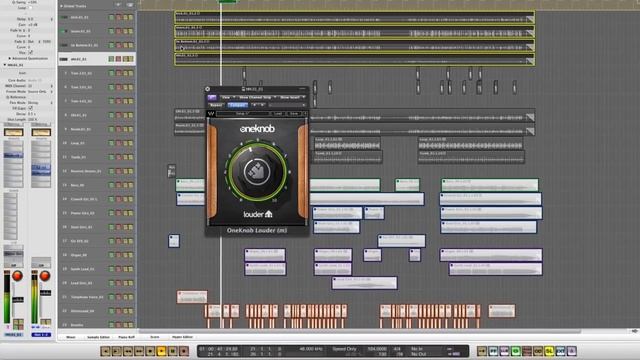Image resolution: width=640 pixels, height=360 pixels.
Task: Expand Advanced Quantization section
Action: click(10, 58)
